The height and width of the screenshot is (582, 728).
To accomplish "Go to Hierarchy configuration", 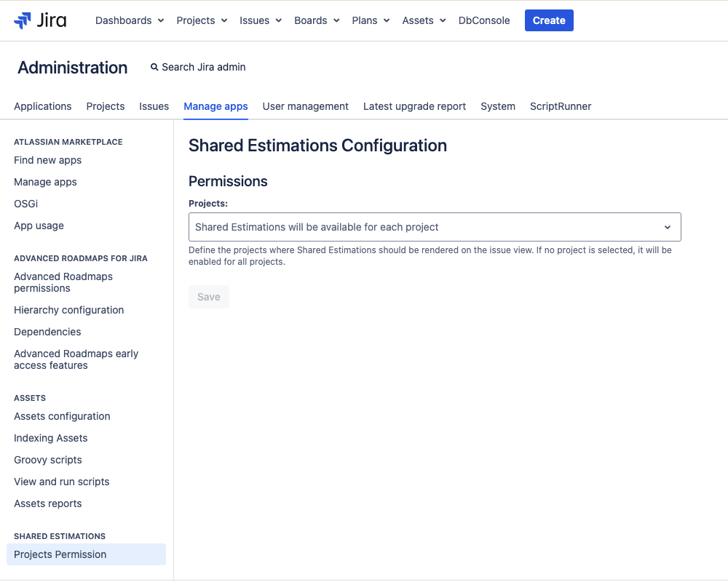I will pos(68,310).
